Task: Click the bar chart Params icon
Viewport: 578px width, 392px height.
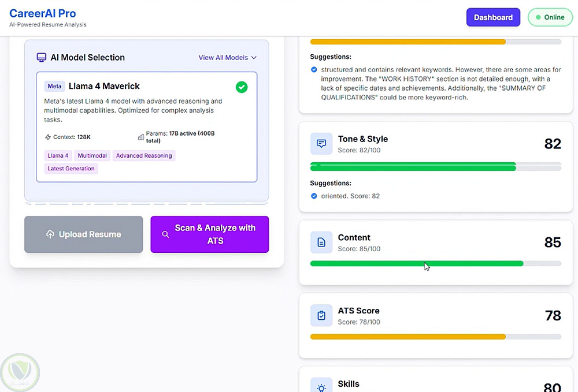Action: (x=141, y=137)
